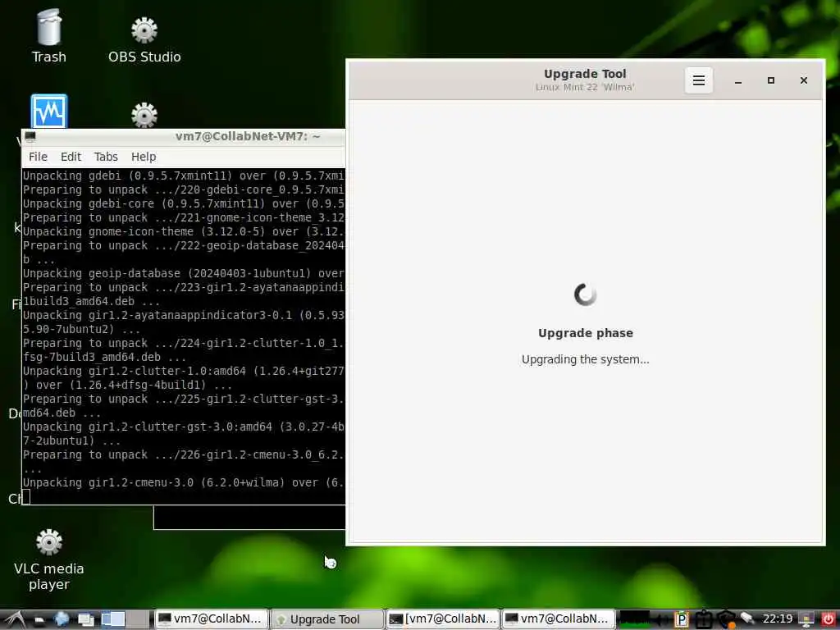Maximize the Upgrade Tool window

[771, 80]
